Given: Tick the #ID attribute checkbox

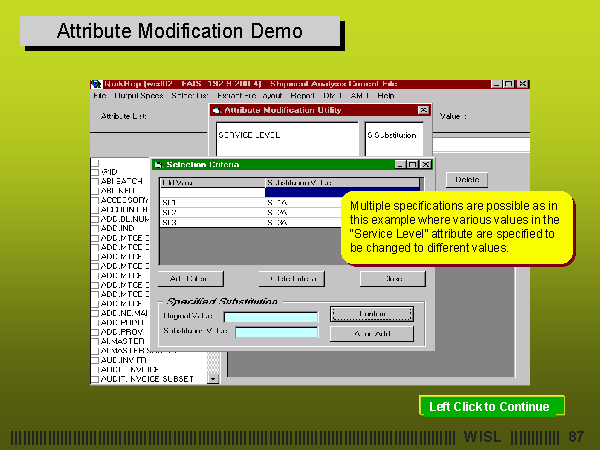Looking at the screenshot, I should [x=95, y=171].
